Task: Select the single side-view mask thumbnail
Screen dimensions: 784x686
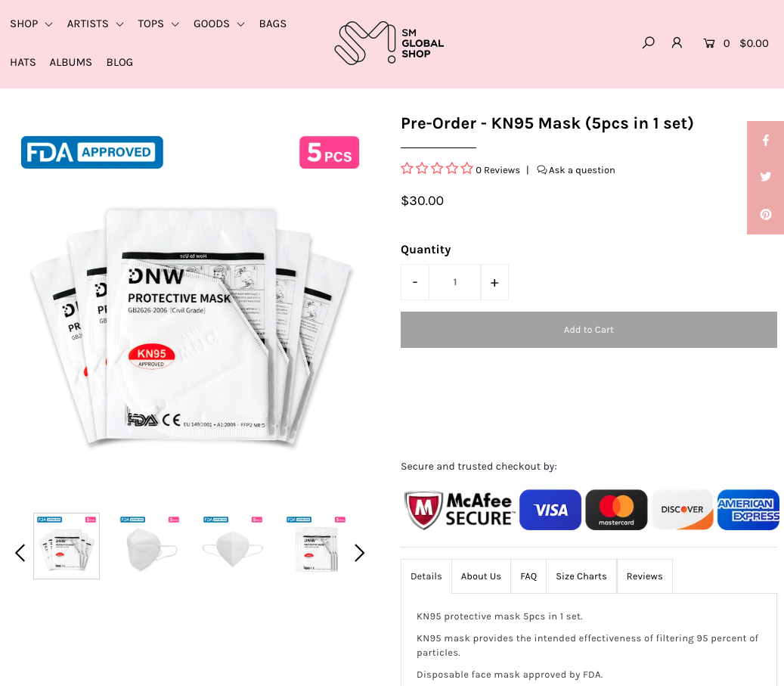Action: (x=150, y=546)
